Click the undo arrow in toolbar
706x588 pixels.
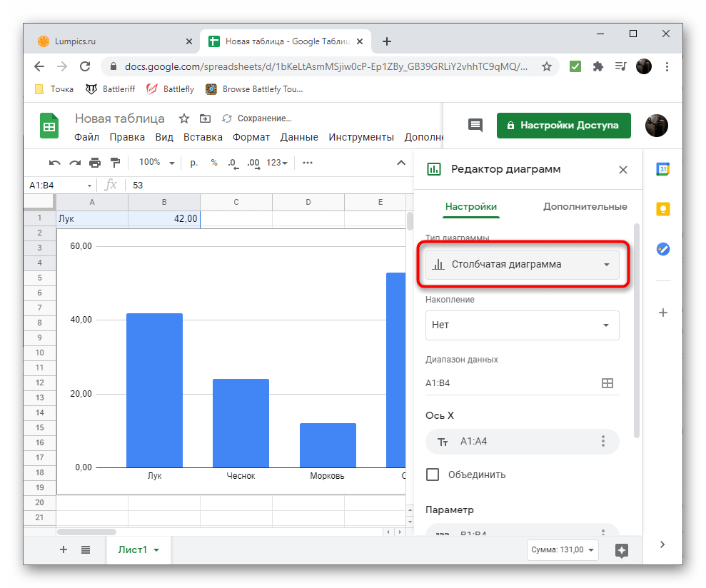(55, 163)
